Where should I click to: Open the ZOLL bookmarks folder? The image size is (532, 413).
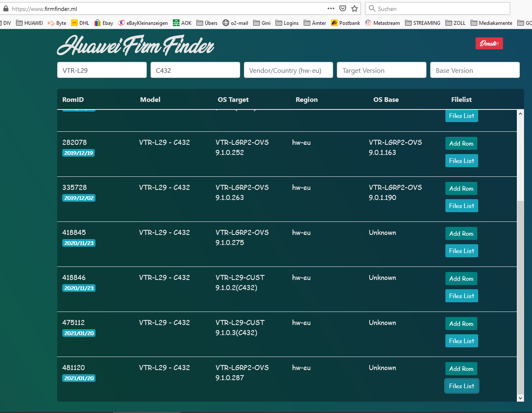455,23
